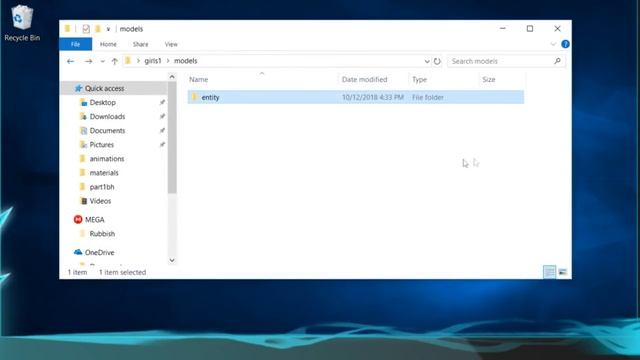Open the Recent locations dropdown arrow
This screenshot has height=360, width=640.
102,61
